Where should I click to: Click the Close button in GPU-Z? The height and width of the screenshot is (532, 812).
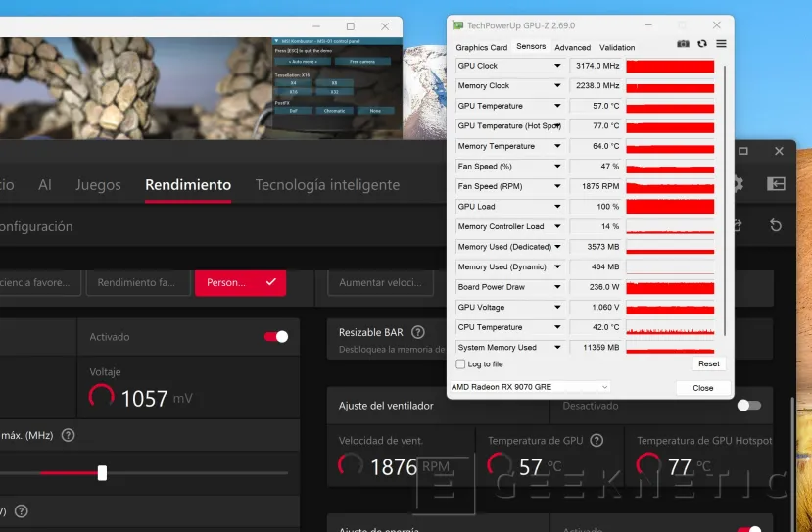[702, 387]
